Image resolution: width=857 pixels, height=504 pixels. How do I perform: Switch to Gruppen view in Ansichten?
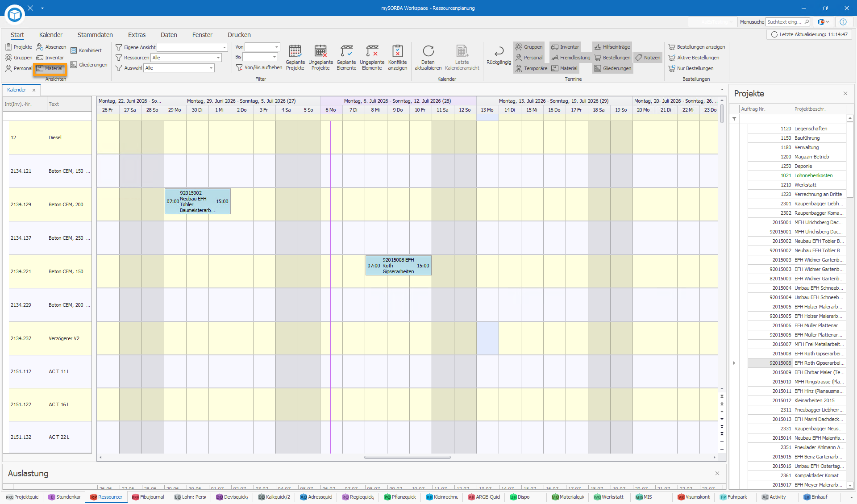tap(19, 58)
